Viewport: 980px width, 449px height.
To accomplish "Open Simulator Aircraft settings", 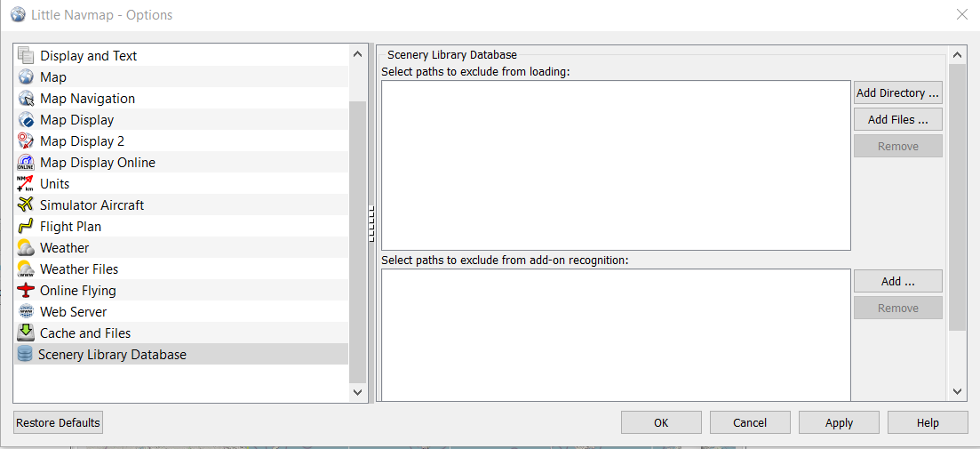I will [180, 205].
